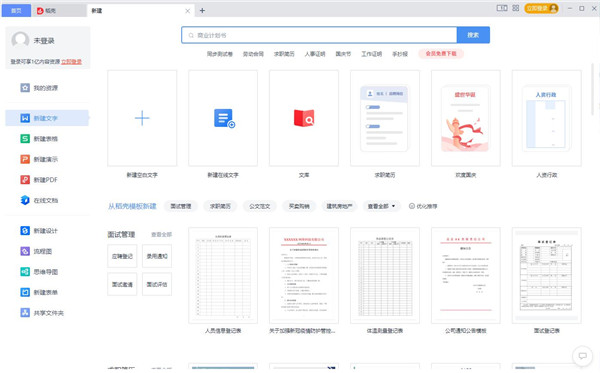This screenshot has height=373, width=600.
Task: Switch to the 首页 tab
Action: 16,11
